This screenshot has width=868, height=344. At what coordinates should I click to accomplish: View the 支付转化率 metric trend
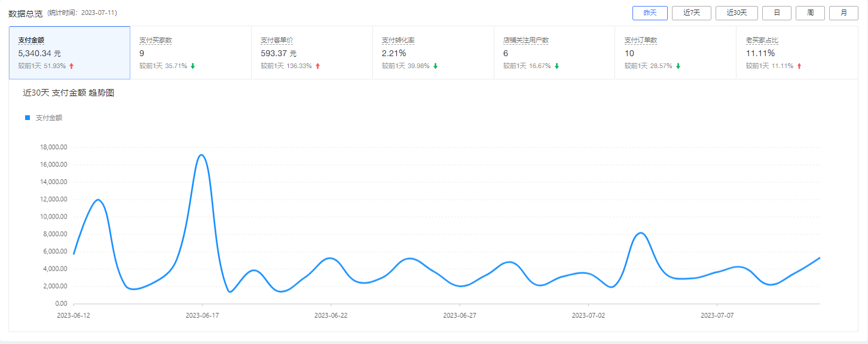[433, 53]
